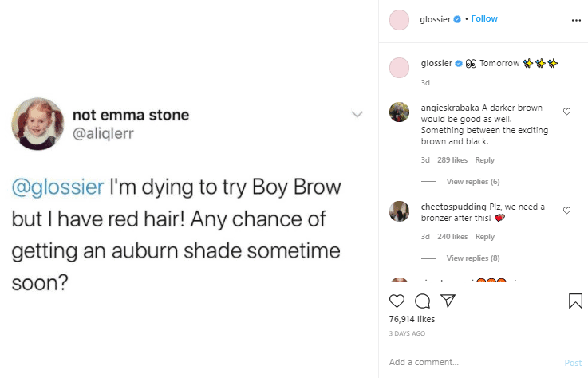Expand View replies (8) under cheetospudding
Viewport: 588px width, 378px height.
point(472,258)
